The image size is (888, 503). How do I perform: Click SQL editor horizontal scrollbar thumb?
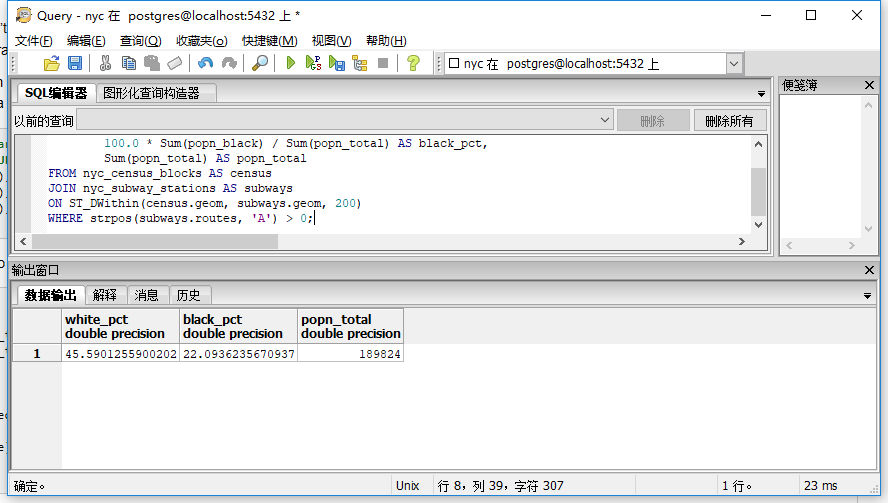coord(155,241)
